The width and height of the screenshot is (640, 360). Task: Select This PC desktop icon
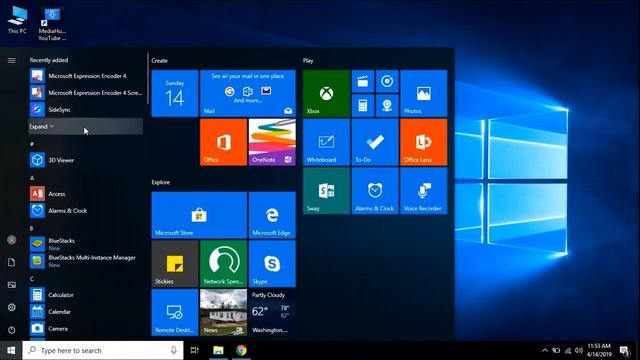tap(17, 20)
